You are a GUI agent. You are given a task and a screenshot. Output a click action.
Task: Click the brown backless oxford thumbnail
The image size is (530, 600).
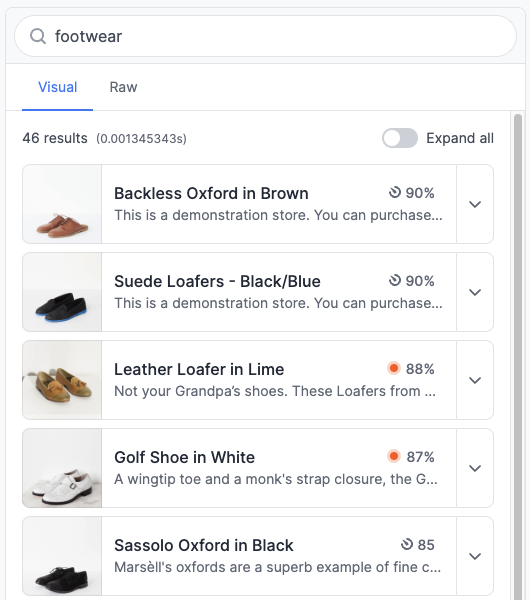point(62,204)
